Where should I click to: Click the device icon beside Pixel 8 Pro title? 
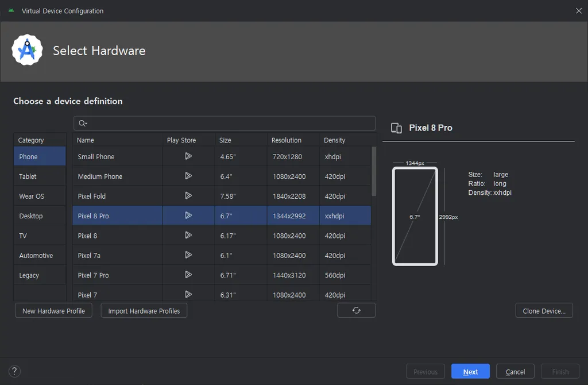pos(396,128)
